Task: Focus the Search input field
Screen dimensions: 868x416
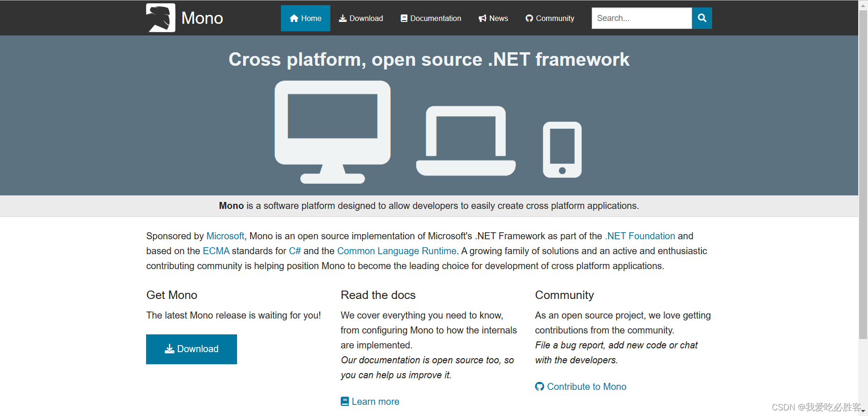Action: (642, 18)
